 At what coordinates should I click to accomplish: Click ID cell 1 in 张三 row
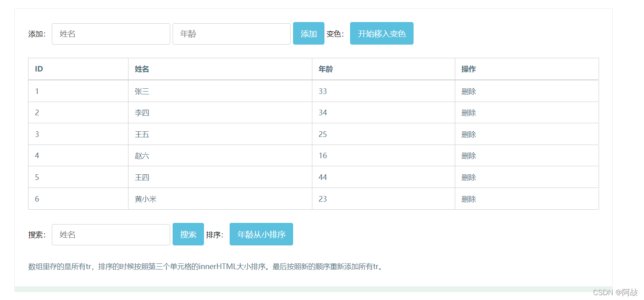pyautogui.click(x=78, y=91)
